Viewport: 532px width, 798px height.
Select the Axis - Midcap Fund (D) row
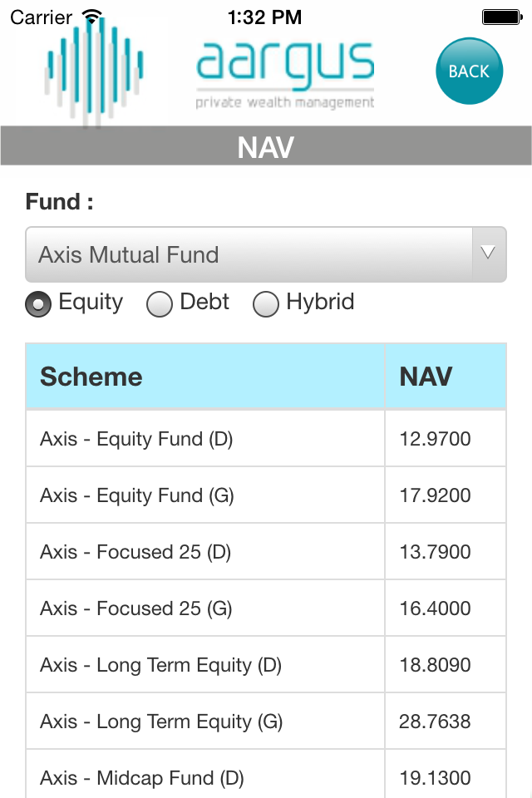(266, 774)
